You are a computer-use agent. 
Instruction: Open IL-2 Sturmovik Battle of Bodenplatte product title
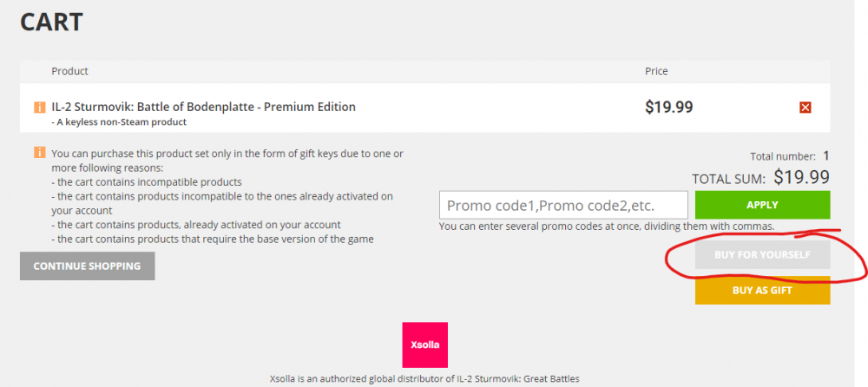tap(204, 107)
